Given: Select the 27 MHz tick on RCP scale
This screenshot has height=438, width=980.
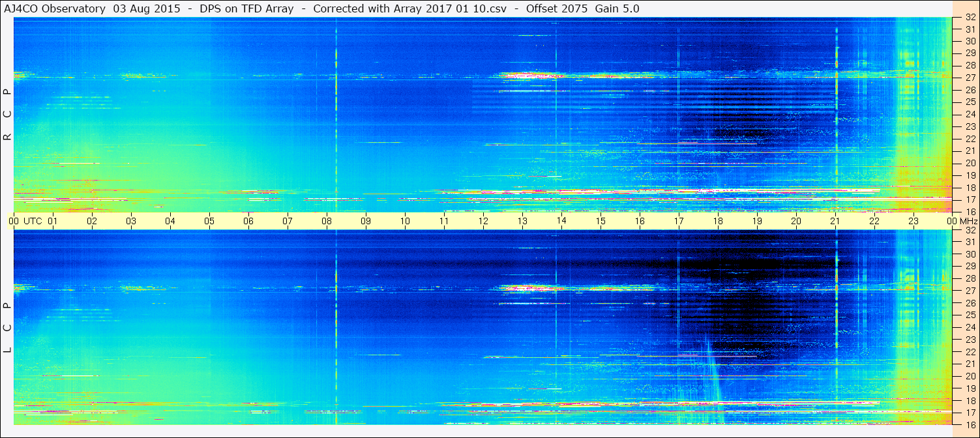Looking at the screenshot, I should pos(970,78).
